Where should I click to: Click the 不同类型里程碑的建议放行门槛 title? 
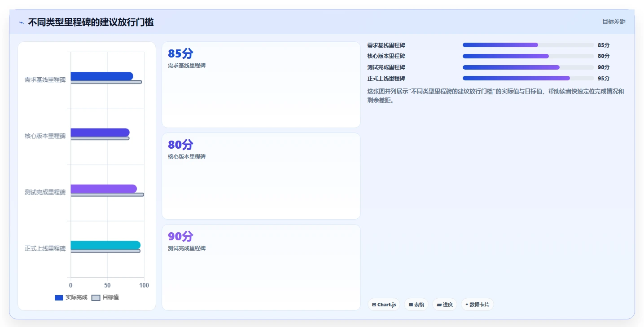click(x=91, y=22)
